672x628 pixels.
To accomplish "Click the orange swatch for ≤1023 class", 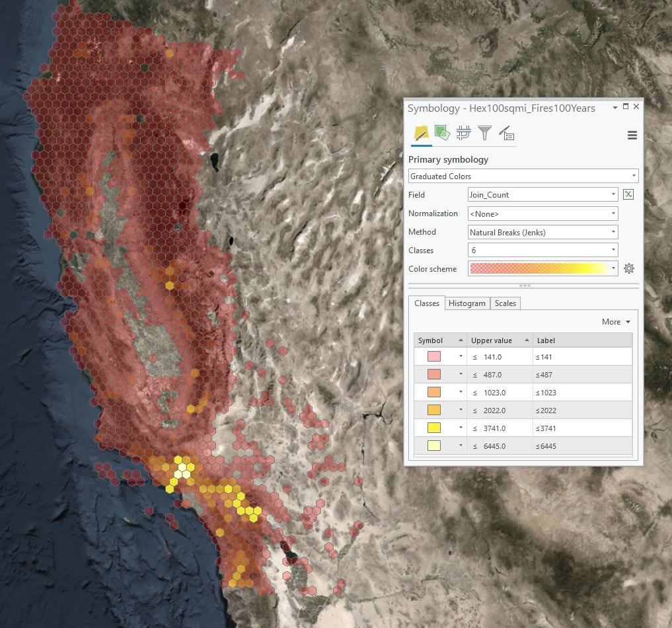I will click(433, 392).
